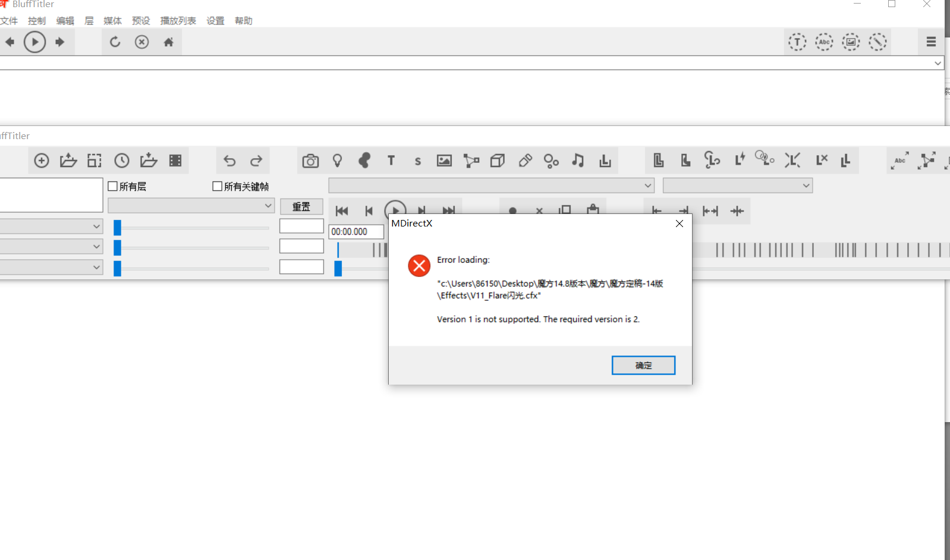Click the redo arrow icon
The image size is (950, 560).
tap(256, 161)
